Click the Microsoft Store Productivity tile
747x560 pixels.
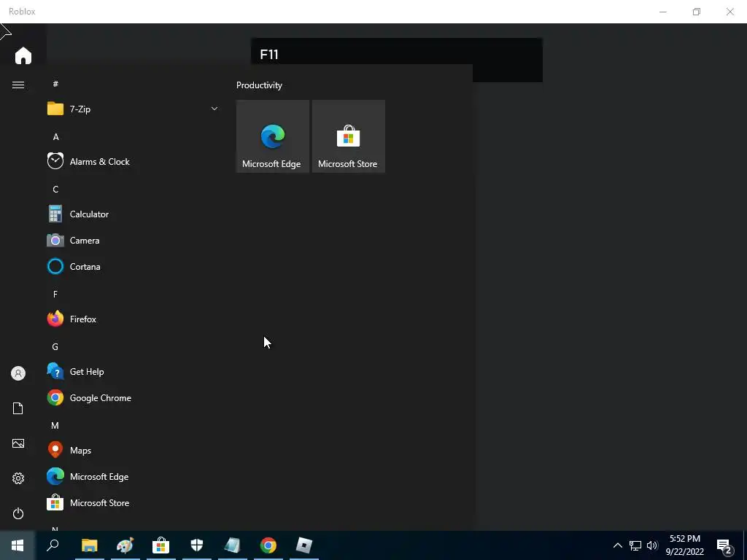click(348, 136)
